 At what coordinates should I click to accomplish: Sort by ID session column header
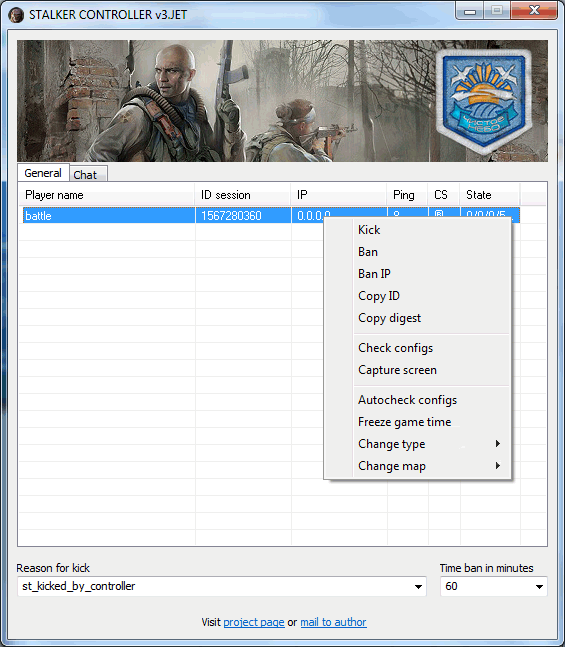pos(243,195)
